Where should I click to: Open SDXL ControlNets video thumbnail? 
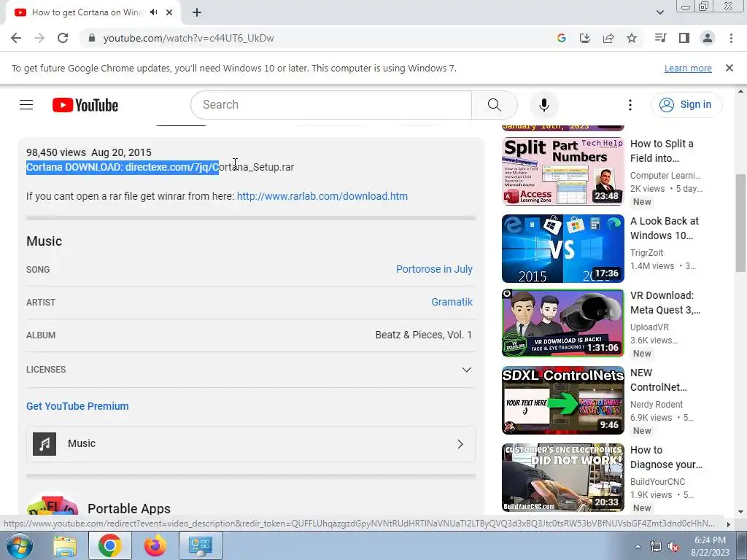[562, 400]
